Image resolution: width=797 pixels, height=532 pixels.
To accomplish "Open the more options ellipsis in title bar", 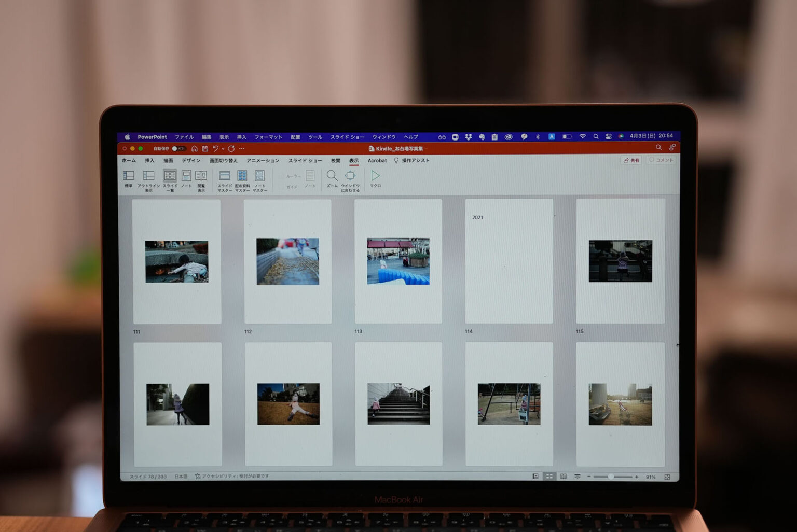I will click(x=242, y=149).
